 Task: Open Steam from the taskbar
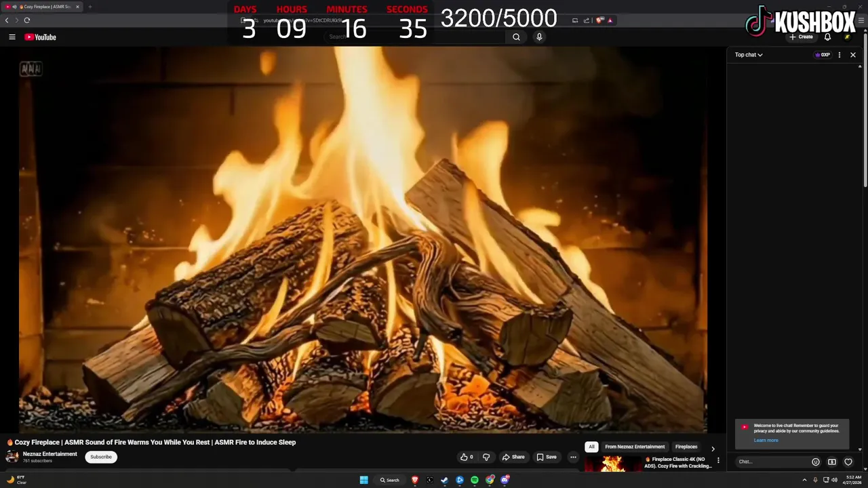[445, 480]
